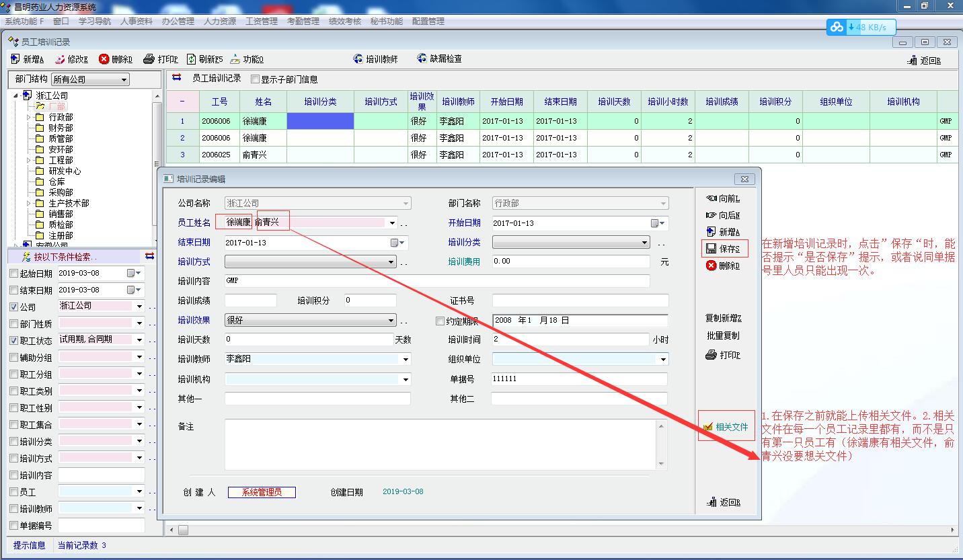The image size is (963, 560).
Task: Click the 删除 (Delete) toolbar icon
Action: click(104, 59)
